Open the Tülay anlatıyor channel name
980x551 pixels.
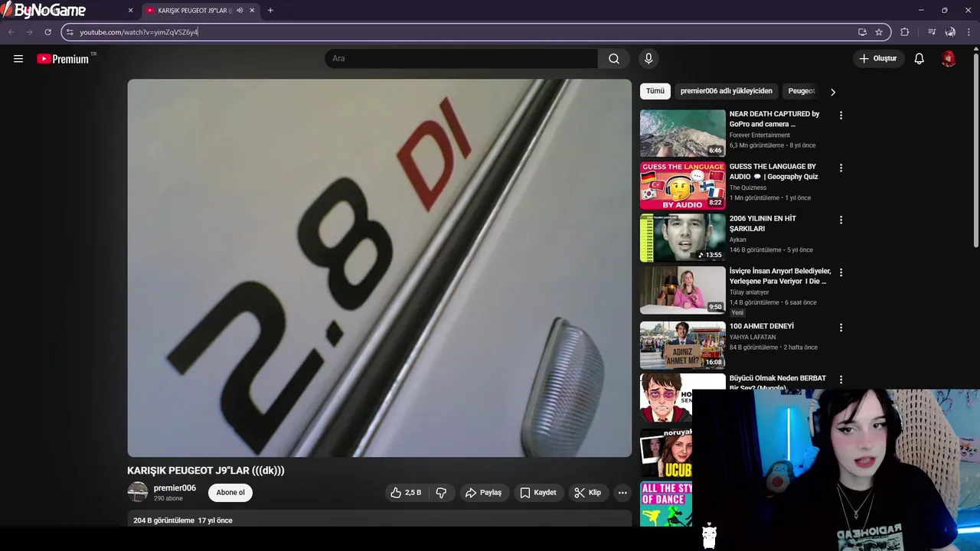point(749,292)
